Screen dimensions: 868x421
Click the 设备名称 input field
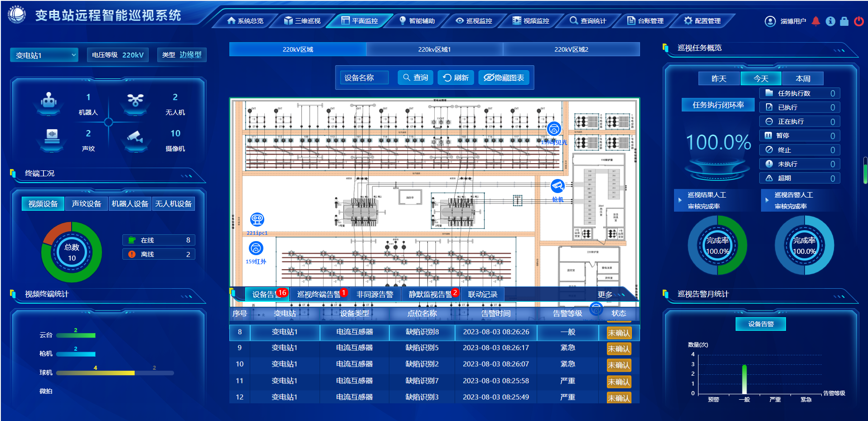tap(364, 77)
